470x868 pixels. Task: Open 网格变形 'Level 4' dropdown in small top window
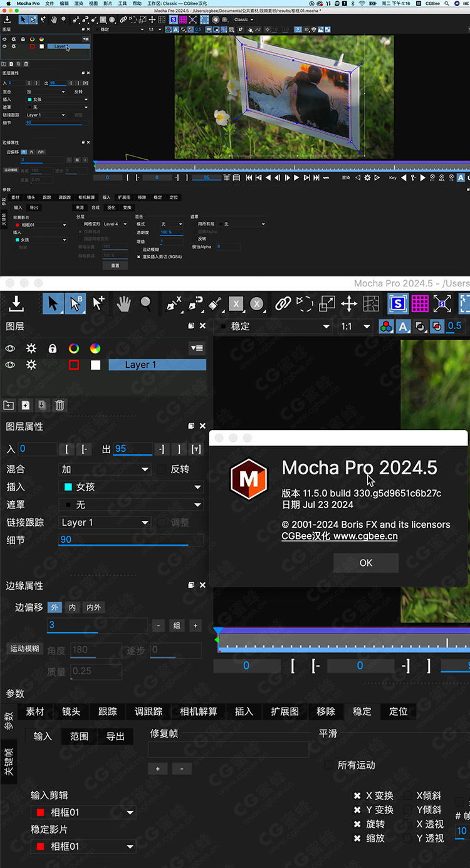[x=115, y=224]
